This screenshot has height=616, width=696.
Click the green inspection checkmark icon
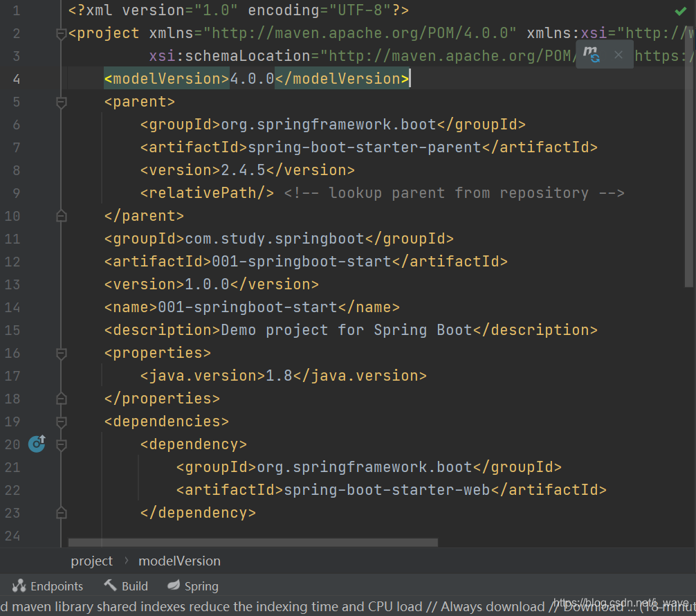tap(681, 11)
